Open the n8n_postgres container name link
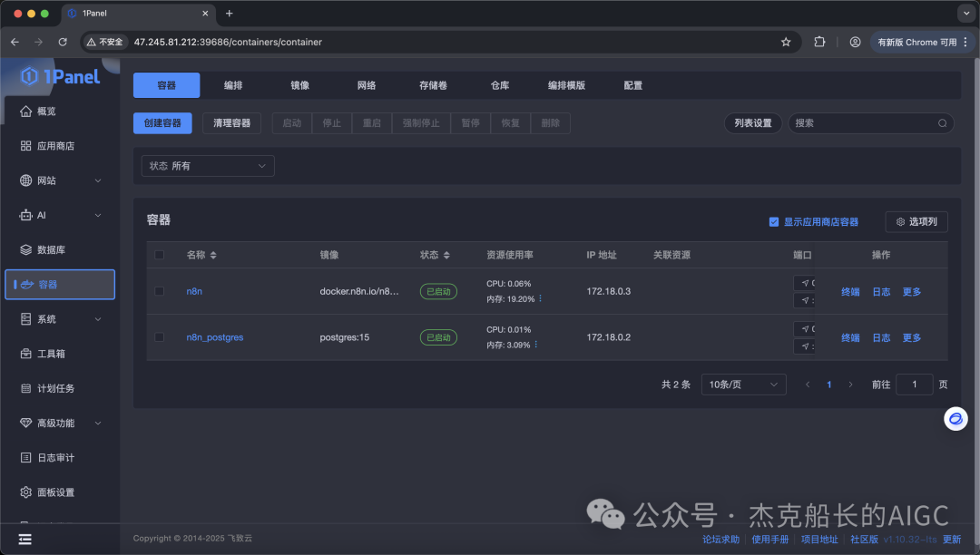 (215, 337)
